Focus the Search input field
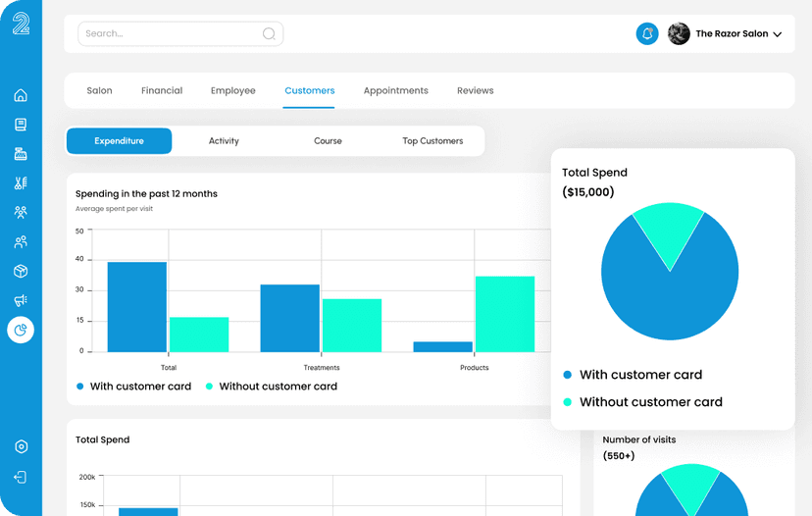Viewport: 812px width, 516px height. click(x=180, y=33)
